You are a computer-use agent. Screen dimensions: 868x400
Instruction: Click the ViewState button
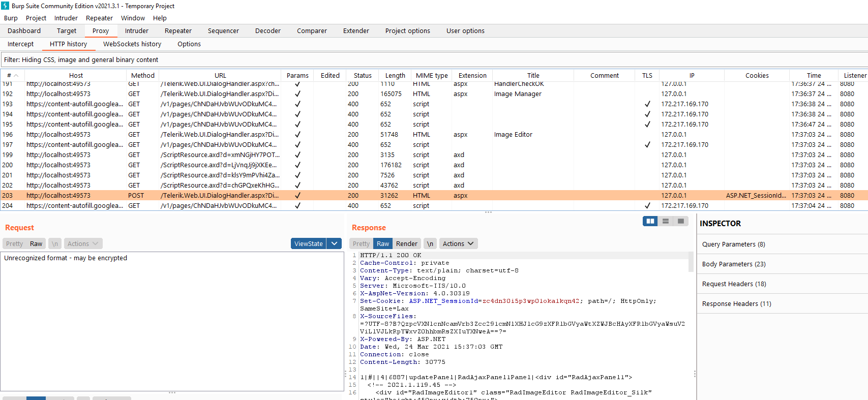[x=308, y=244]
